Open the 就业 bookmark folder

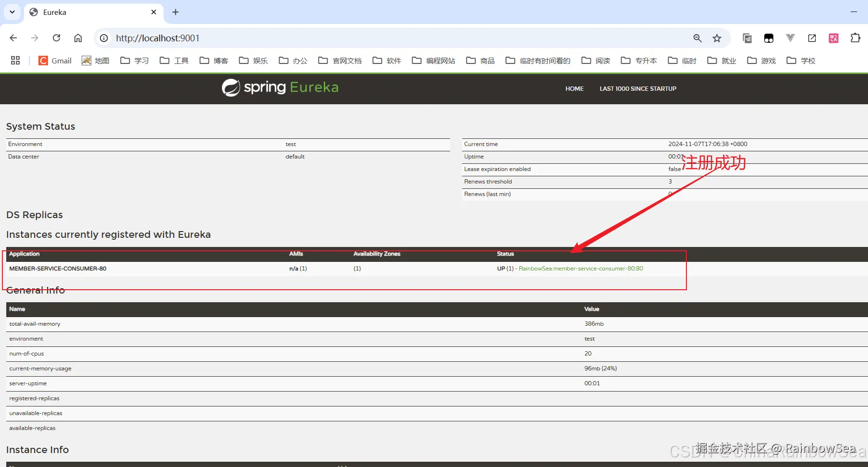pyautogui.click(x=722, y=61)
